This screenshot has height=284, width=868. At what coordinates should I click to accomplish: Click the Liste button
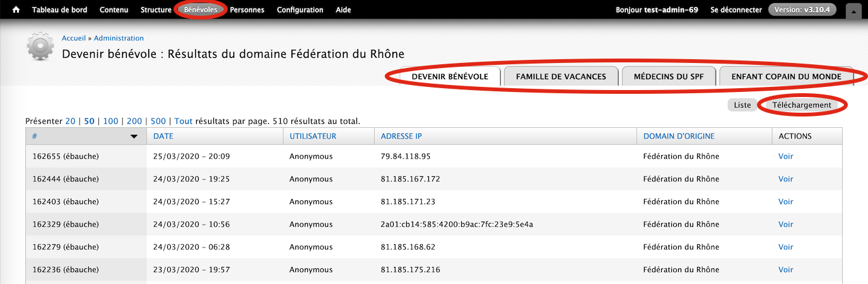pyautogui.click(x=742, y=105)
